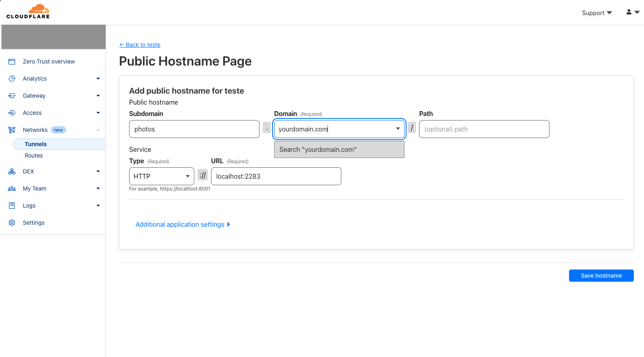Select Routes in the sidebar
644x357 pixels.
(34, 156)
